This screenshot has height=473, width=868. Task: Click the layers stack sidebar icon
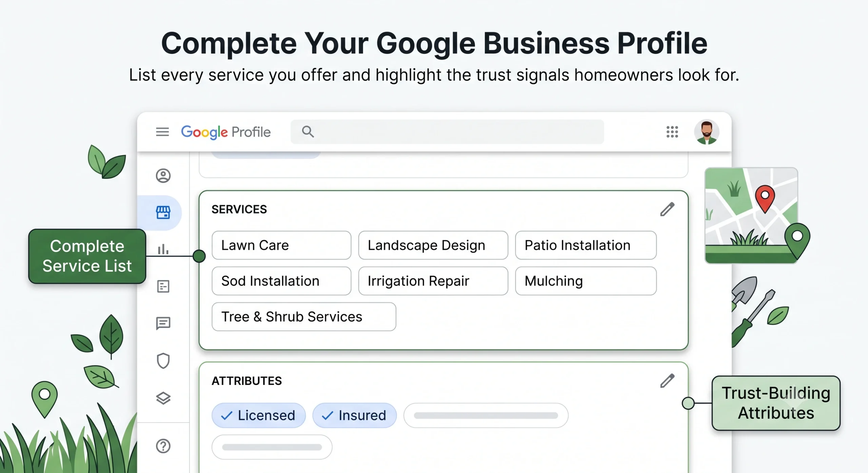tap(163, 398)
